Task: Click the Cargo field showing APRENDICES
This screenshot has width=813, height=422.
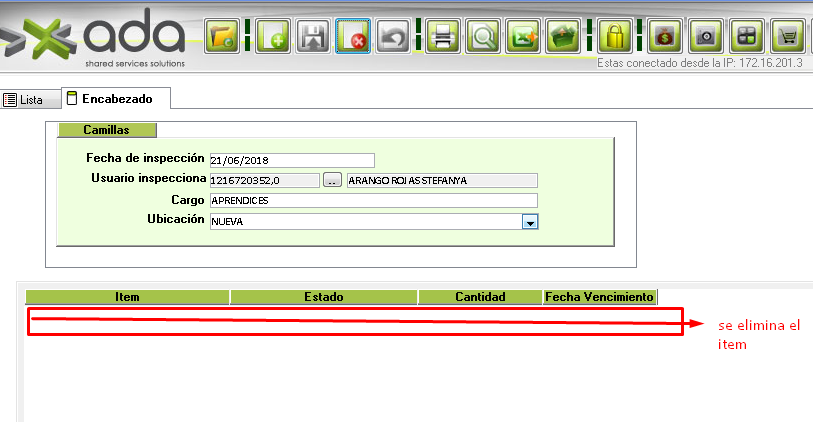Action: click(x=373, y=201)
